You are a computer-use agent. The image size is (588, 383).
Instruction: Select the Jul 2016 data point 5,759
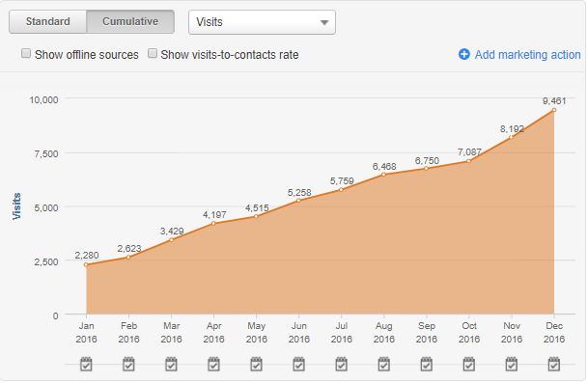[x=341, y=190]
